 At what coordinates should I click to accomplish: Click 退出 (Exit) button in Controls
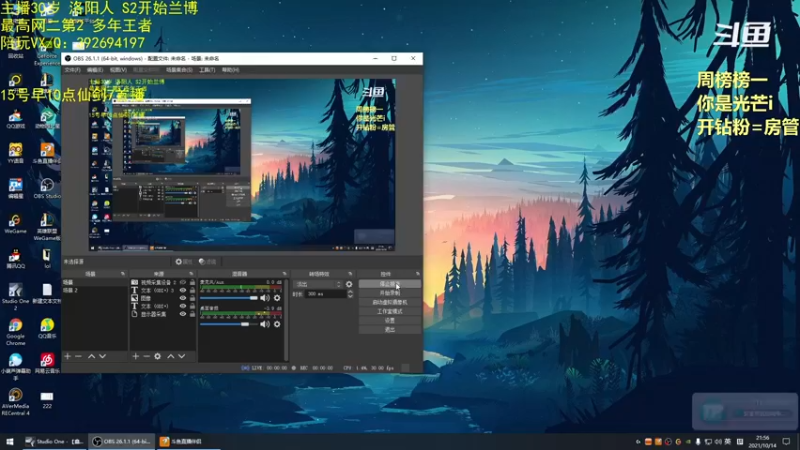(x=390, y=330)
